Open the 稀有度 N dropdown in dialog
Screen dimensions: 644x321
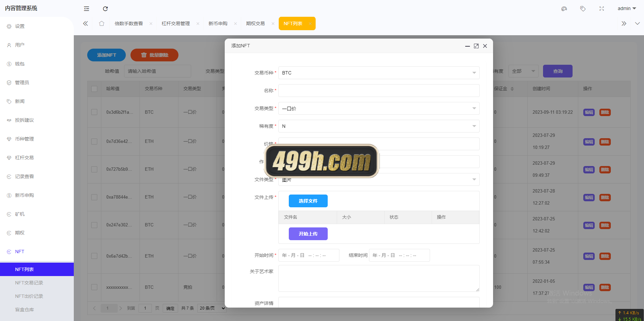(379, 126)
